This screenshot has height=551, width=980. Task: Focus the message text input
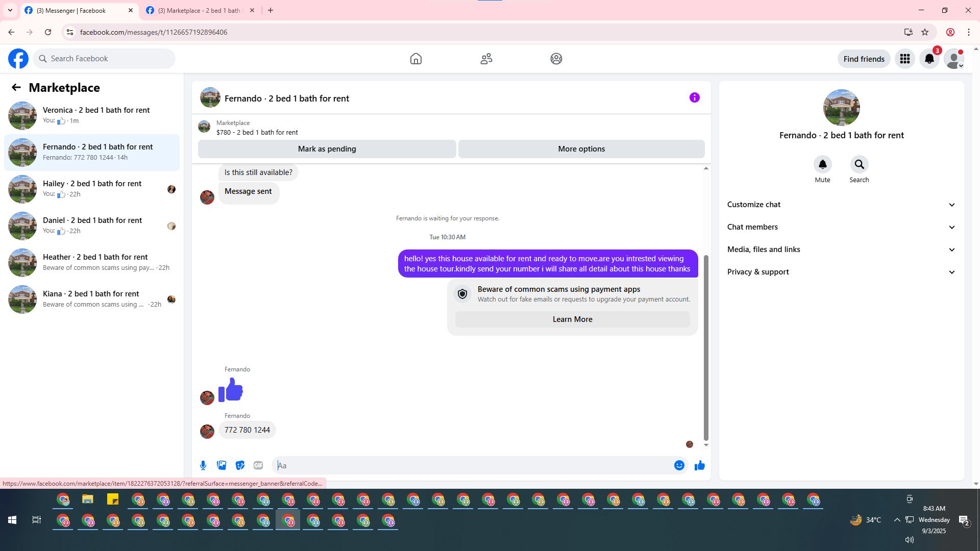tap(473, 465)
